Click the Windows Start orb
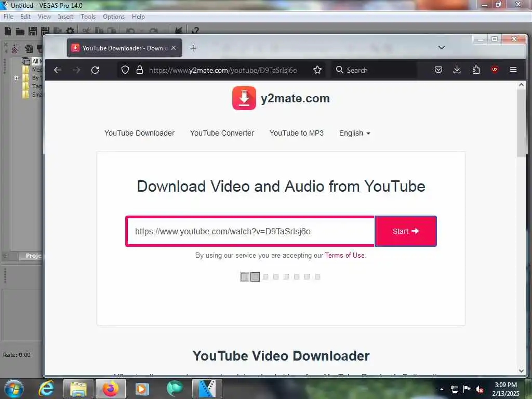Screen dimensions: 532x399 14,389
